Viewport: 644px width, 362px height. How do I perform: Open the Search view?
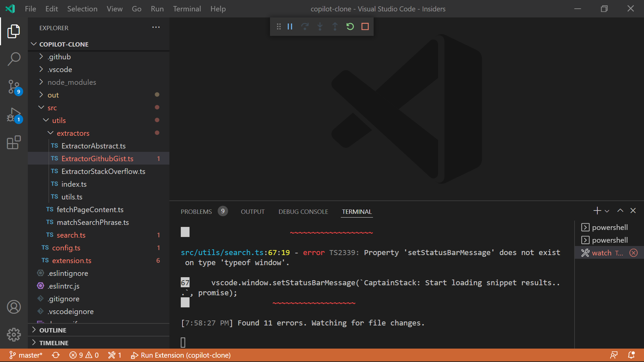click(x=14, y=59)
